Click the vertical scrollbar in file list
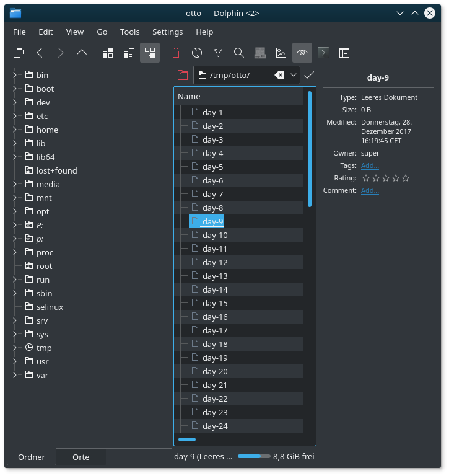 [310, 149]
